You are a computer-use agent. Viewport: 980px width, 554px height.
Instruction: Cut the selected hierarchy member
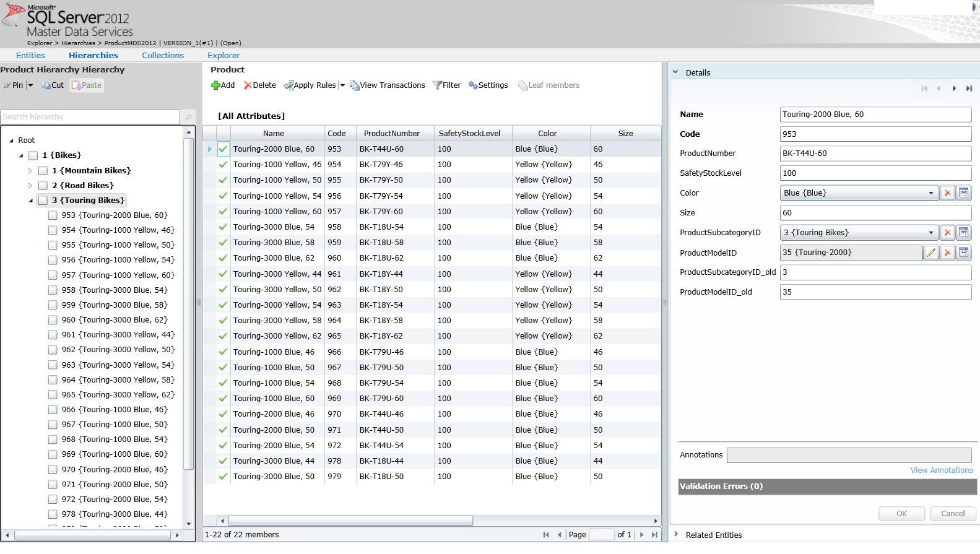pyautogui.click(x=53, y=85)
